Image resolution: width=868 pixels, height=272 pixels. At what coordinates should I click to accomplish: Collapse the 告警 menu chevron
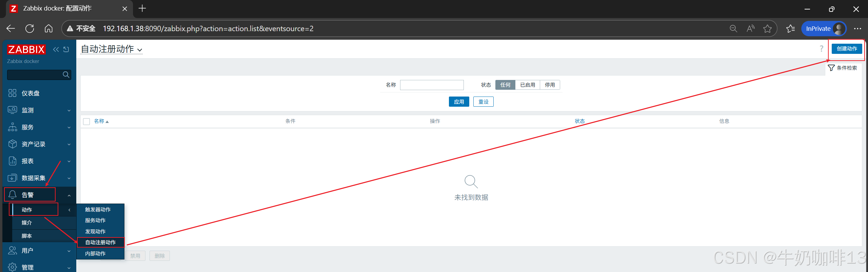69,195
